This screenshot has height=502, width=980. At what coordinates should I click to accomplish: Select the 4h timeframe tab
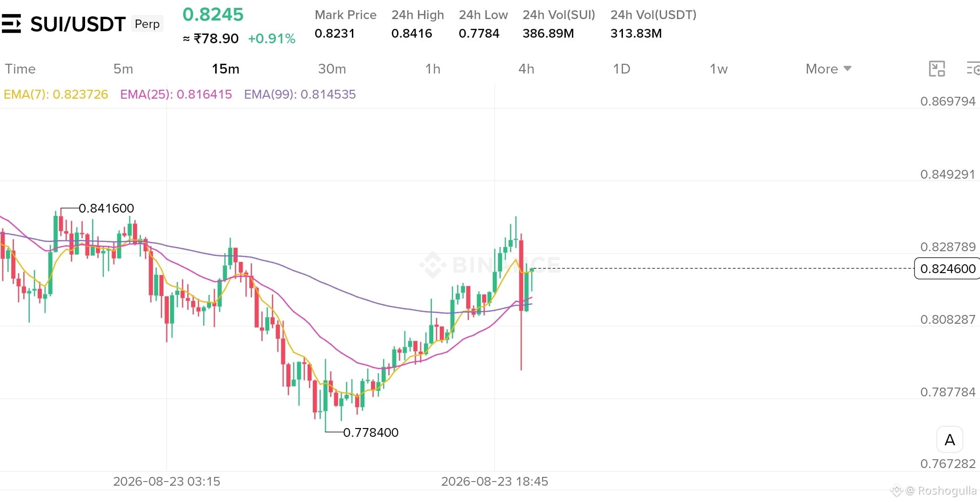coord(526,69)
